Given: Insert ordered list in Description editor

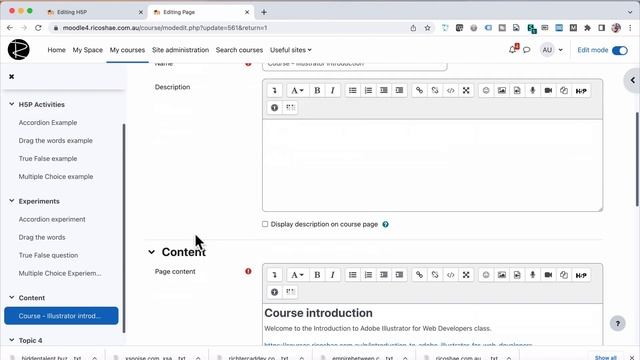Looking at the screenshot, I should click(x=368, y=91).
